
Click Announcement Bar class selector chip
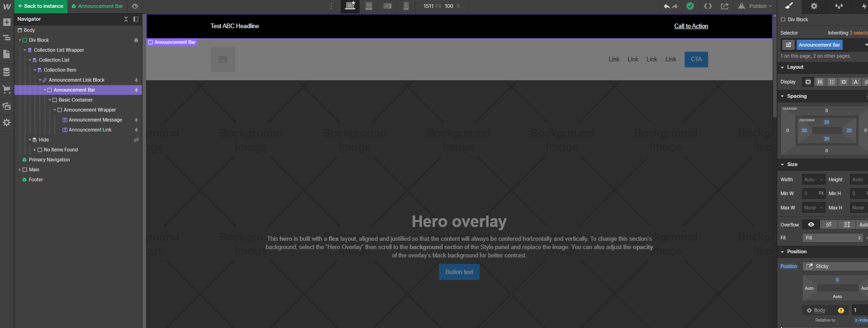pyautogui.click(x=819, y=45)
